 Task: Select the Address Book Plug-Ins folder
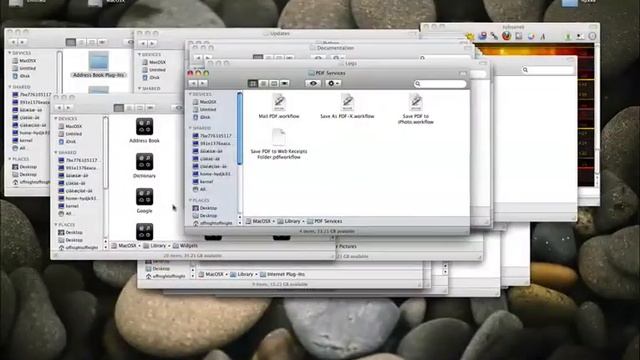pyautogui.click(x=98, y=64)
